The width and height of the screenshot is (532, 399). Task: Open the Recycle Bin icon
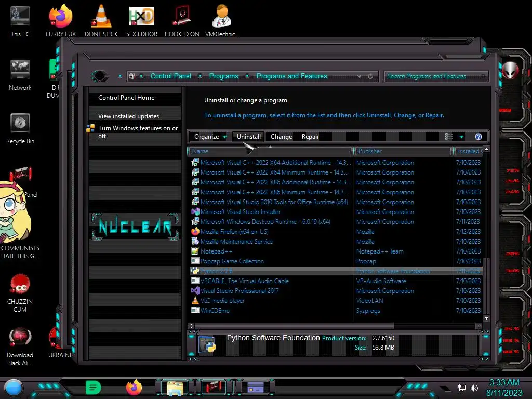[20, 129]
